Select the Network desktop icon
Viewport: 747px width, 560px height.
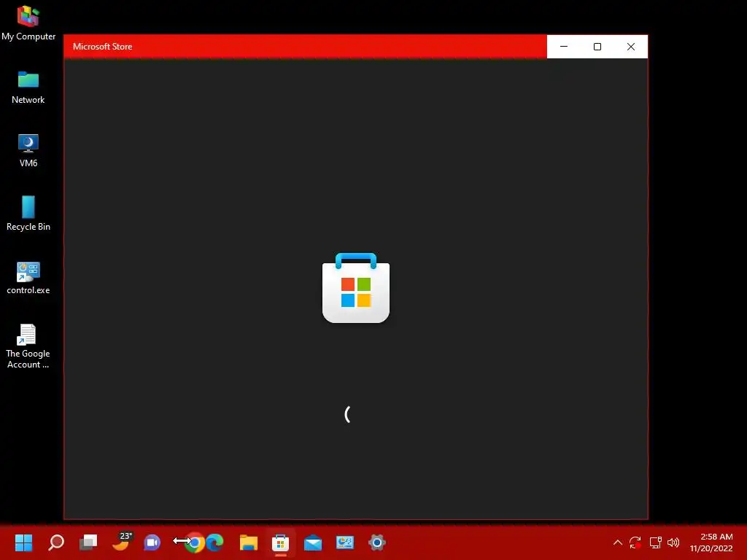[x=28, y=87]
